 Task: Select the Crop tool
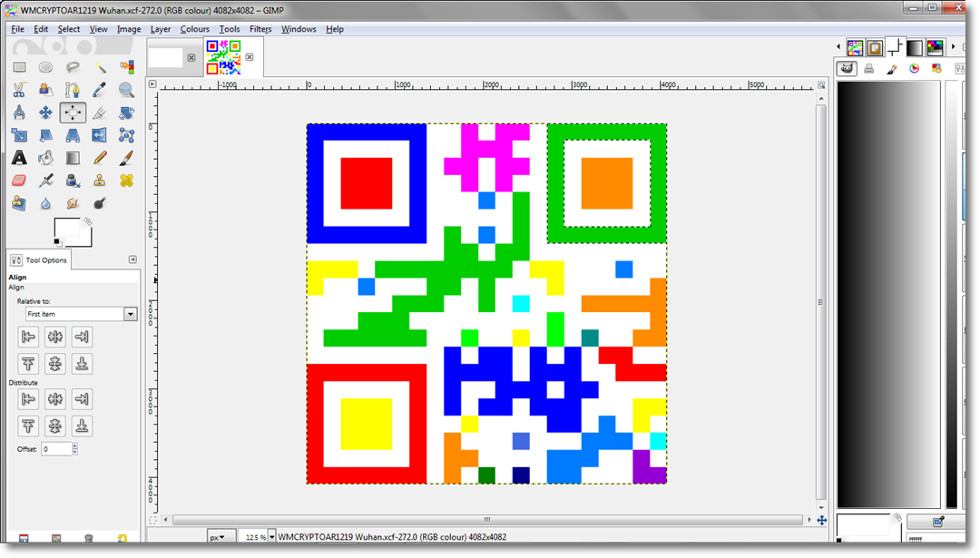point(100,113)
